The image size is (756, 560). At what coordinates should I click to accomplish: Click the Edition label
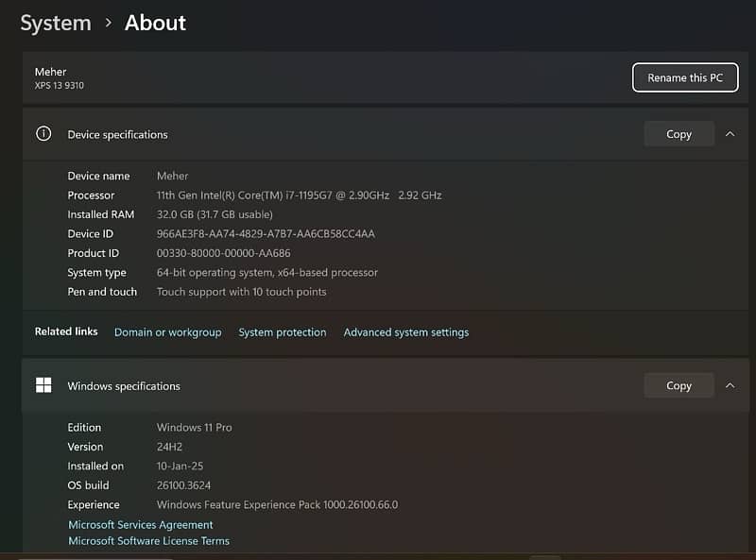point(84,428)
